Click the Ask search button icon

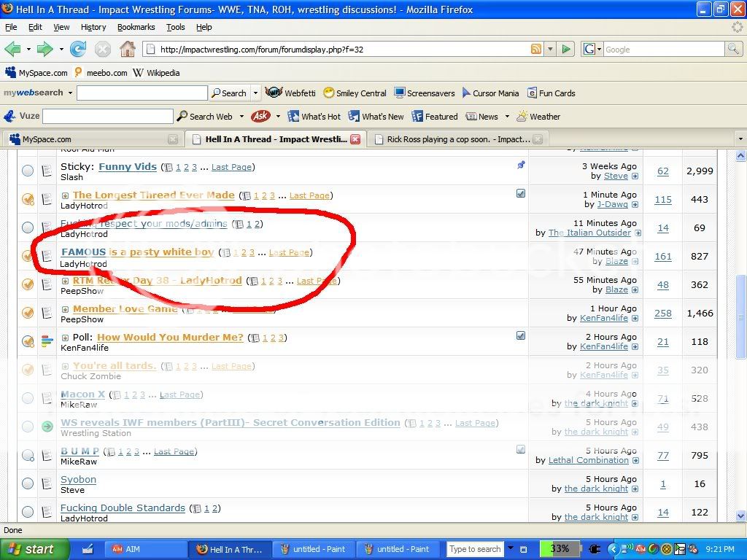(260, 117)
